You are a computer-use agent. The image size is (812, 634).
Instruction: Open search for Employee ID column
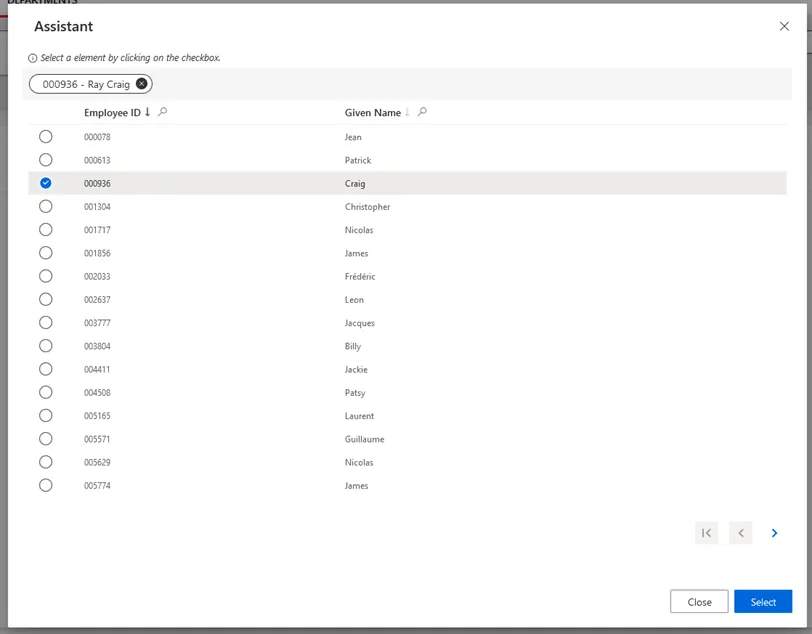tap(163, 112)
